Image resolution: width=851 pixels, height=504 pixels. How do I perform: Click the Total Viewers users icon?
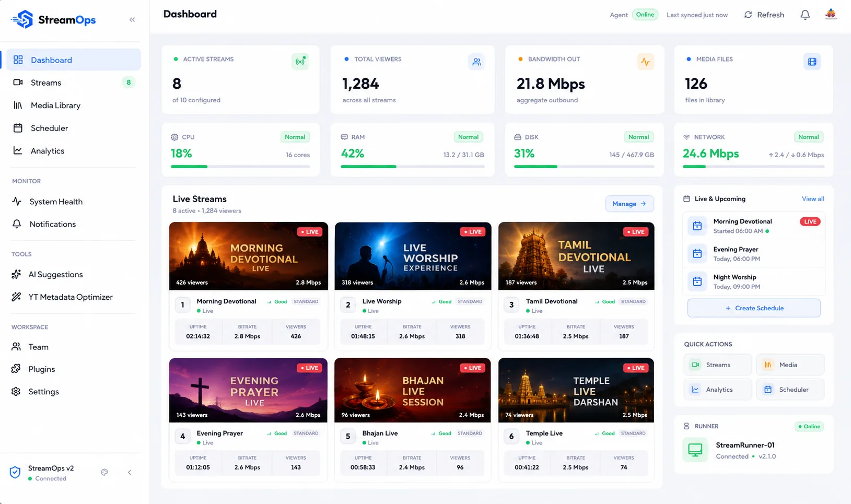(x=476, y=62)
